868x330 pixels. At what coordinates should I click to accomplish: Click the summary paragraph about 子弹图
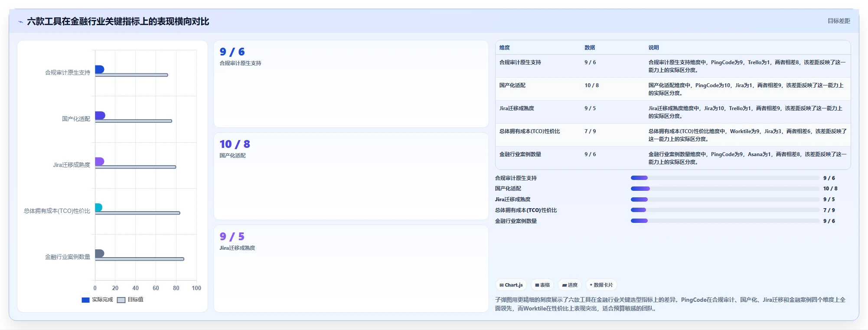click(670, 304)
